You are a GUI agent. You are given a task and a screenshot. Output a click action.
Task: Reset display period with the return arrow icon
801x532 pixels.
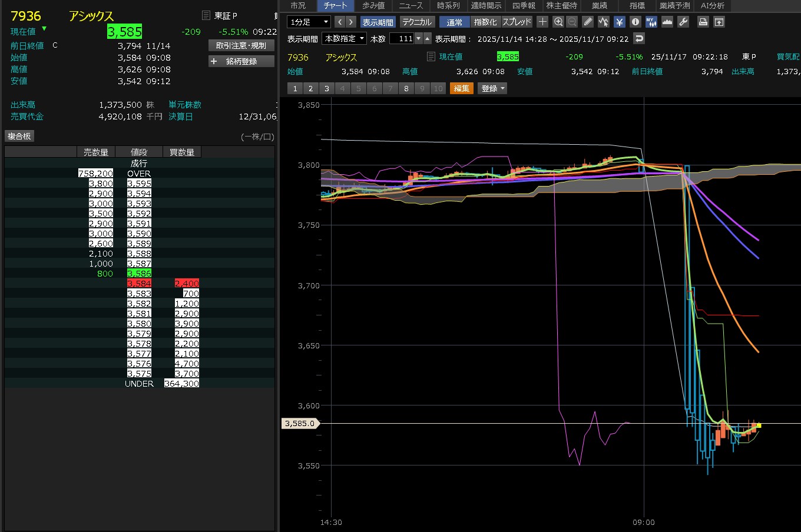click(x=639, y=38)
